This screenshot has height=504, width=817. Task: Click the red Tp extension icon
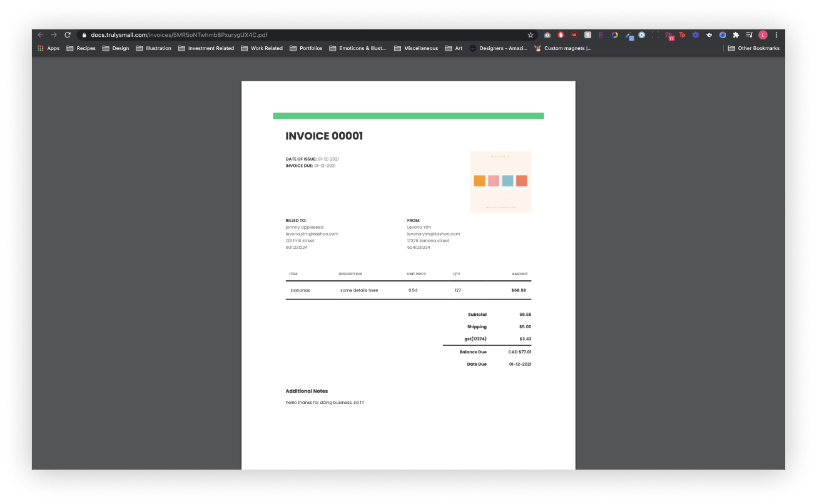(682, 35)
